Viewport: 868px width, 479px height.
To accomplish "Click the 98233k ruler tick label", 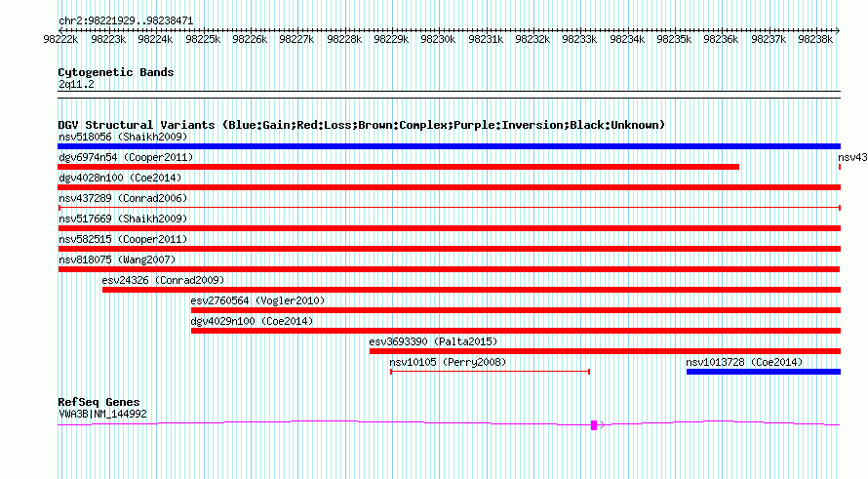I will pyautogui.click(x=579, y=39).
